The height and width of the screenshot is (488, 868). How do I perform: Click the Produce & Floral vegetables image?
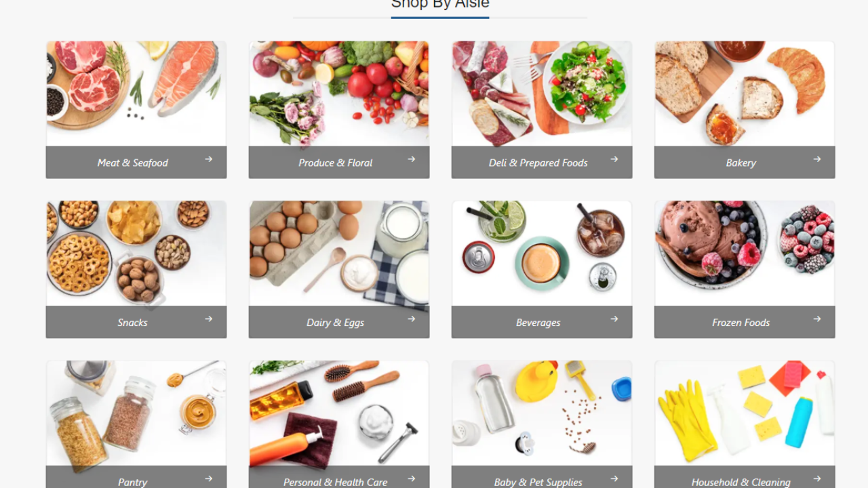339,94
